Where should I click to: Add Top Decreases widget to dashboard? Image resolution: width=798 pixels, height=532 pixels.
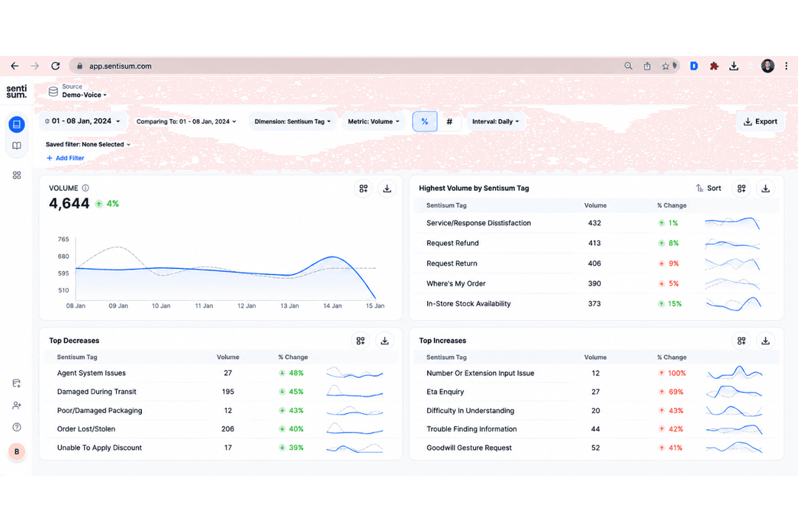tap(361, 341)
